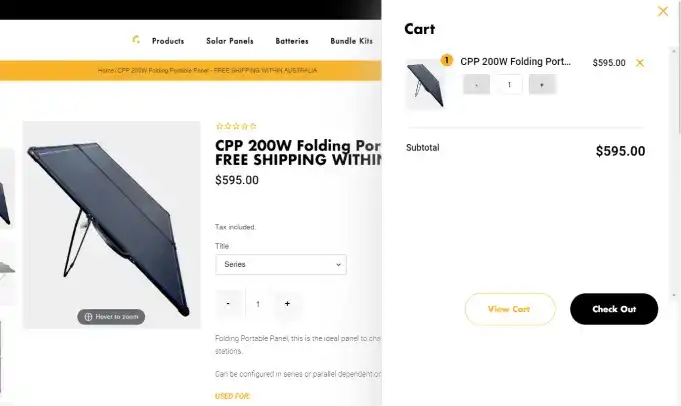Remove CPP 200W panel from cart

coord(640,63)
